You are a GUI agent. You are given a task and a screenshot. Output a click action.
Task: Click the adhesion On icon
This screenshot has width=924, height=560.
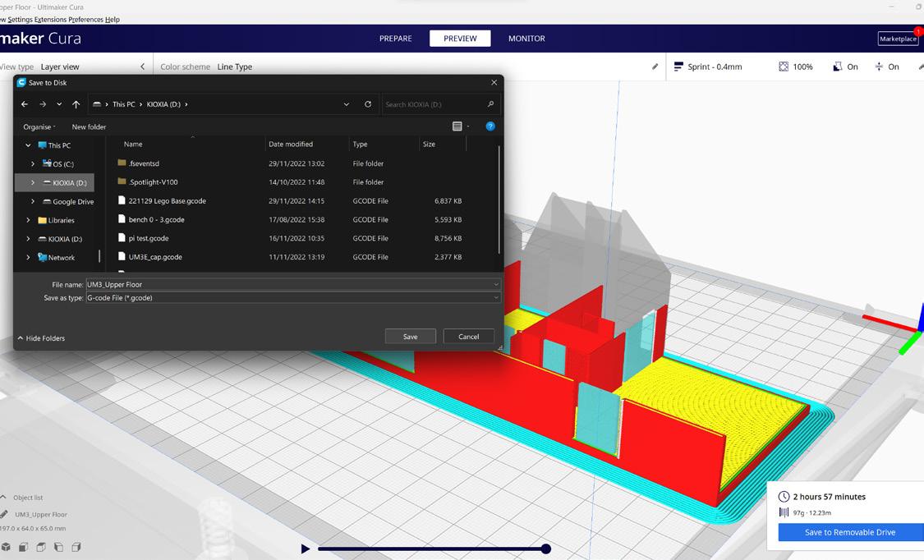click(x=879, y=67)
